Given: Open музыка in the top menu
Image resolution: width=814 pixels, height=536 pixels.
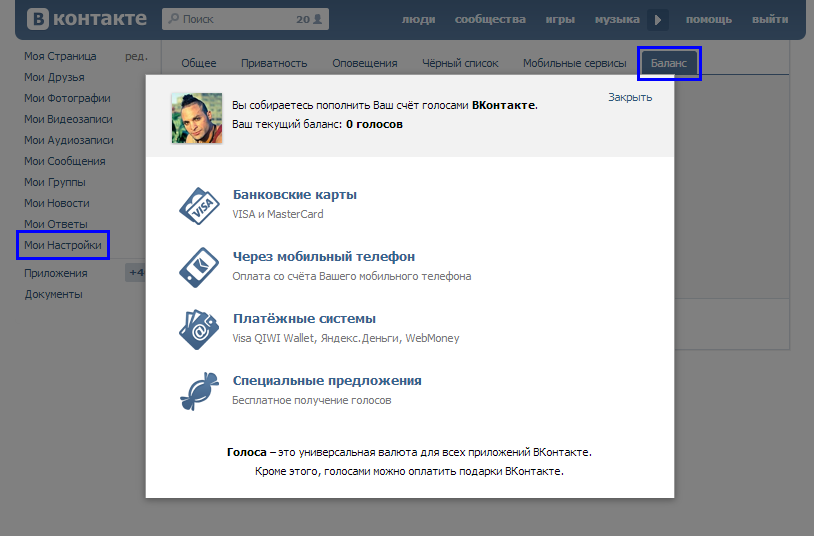Looking at the screenshot, I should pyautogui.click(x=617, y=20).
